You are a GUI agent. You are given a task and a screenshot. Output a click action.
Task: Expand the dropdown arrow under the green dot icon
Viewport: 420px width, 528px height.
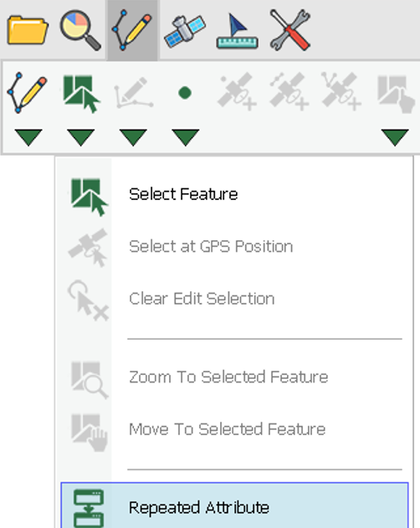[x=185, y=137]
